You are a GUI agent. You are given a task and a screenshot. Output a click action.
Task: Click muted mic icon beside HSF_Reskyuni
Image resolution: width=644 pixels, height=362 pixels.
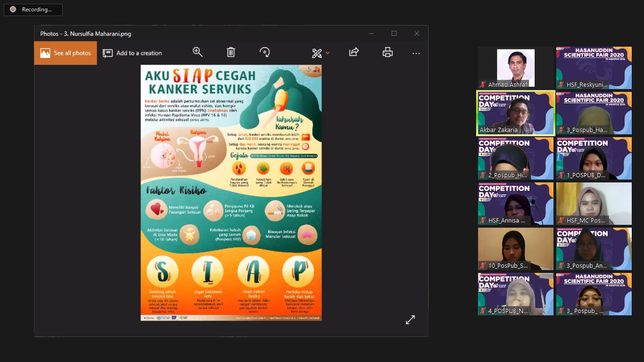561,84
